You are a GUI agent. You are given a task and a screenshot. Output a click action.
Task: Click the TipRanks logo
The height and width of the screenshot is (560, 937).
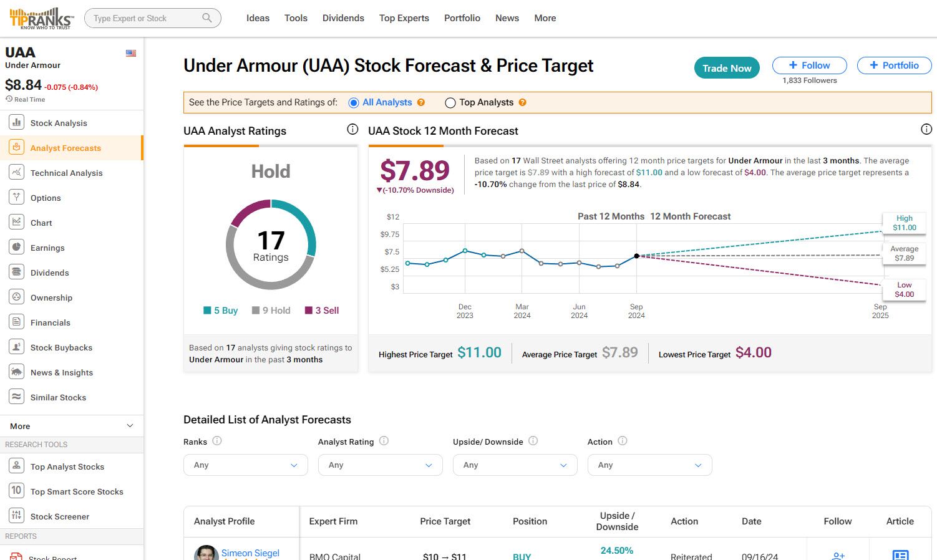[42, 18]
